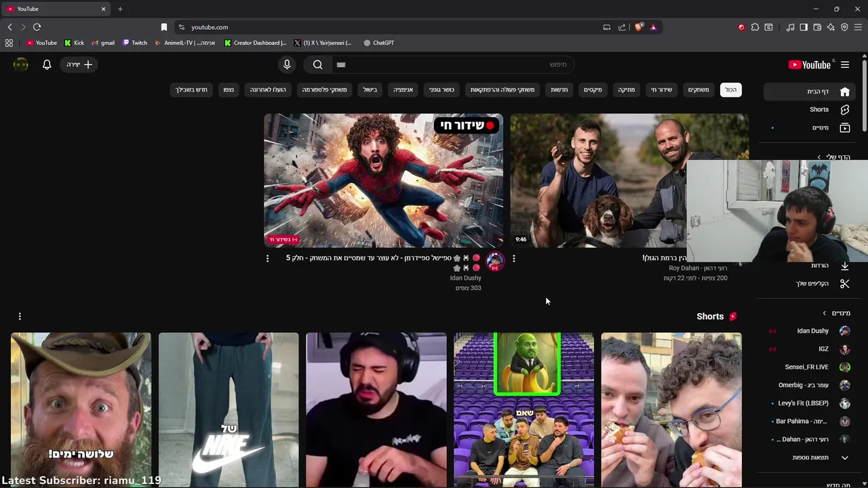868x488 pixels.
Task: Open Sensei_FR LIVE channel in subscriptions
Action: tap(810, 367)
